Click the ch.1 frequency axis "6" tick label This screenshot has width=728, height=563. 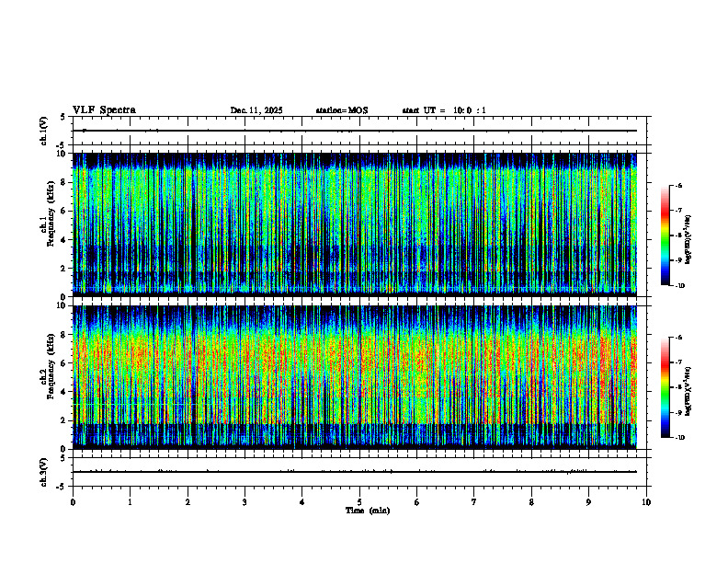(x=64, y=211)
